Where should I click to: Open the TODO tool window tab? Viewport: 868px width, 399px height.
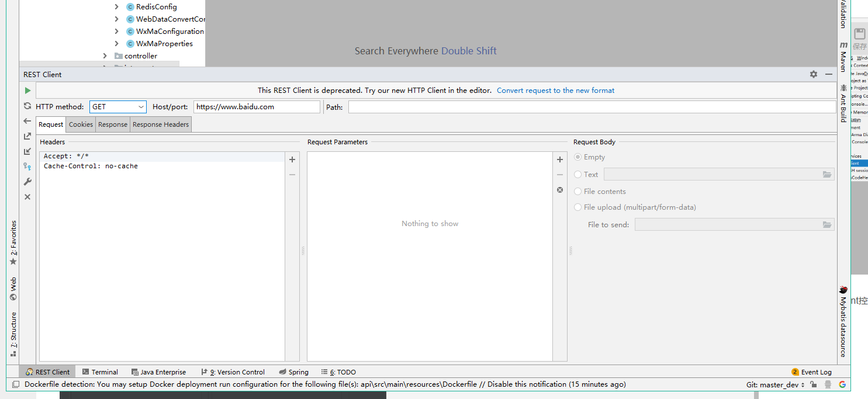(x=338, y=372)
